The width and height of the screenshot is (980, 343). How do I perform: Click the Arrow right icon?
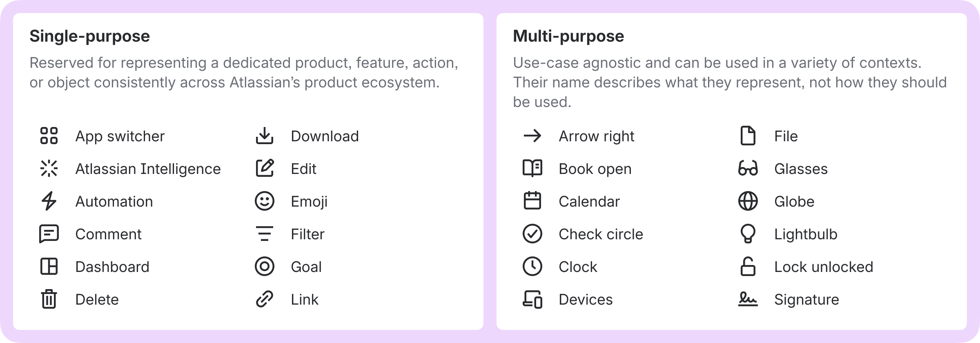[532, 136]
